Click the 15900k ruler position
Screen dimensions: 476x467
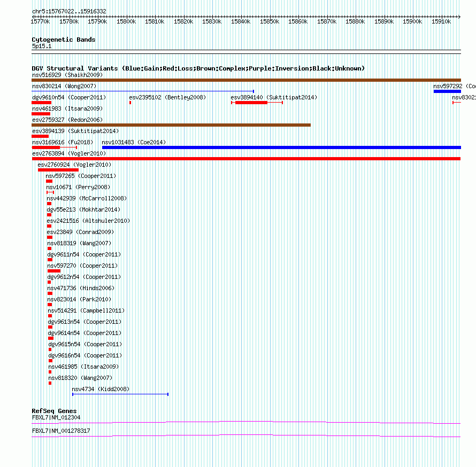[x=412, y=21]
